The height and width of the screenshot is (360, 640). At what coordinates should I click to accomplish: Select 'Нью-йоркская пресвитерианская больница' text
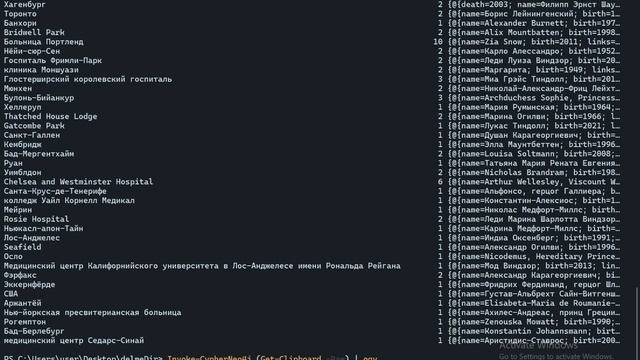93,313
